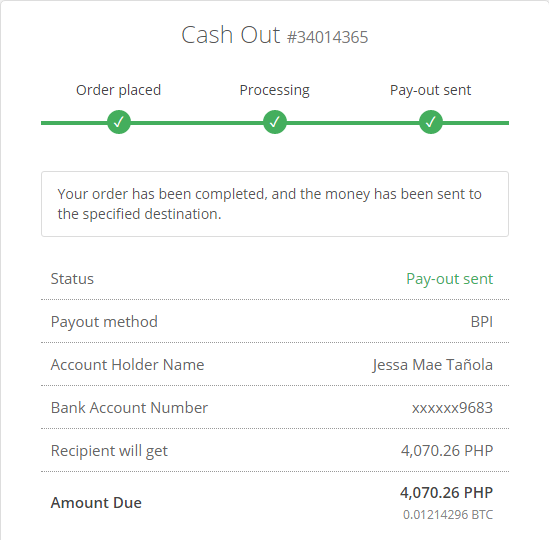549x540 pixels.
Task: Click the Pay-out sent checkmark circle
Action: (x=431, y=122)
